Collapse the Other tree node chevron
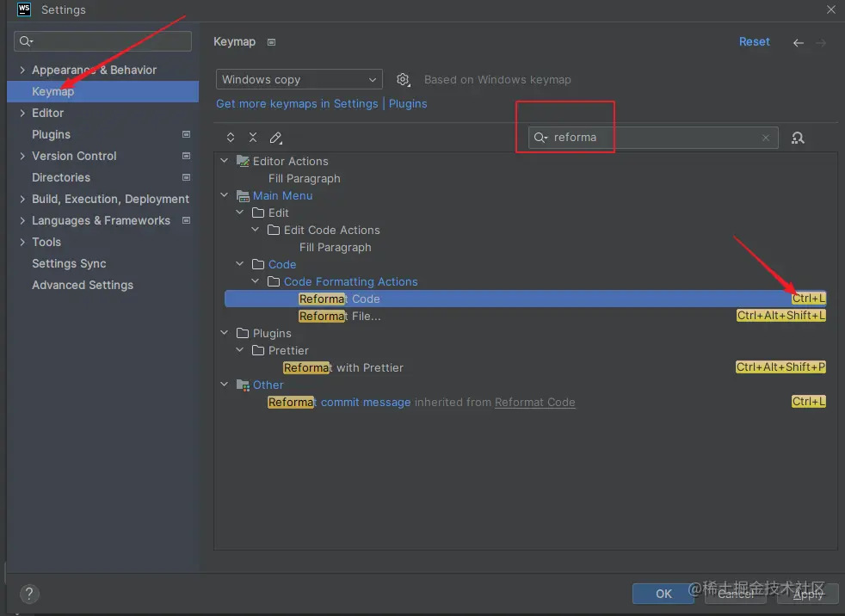845x616 pixels. (225, 385)
